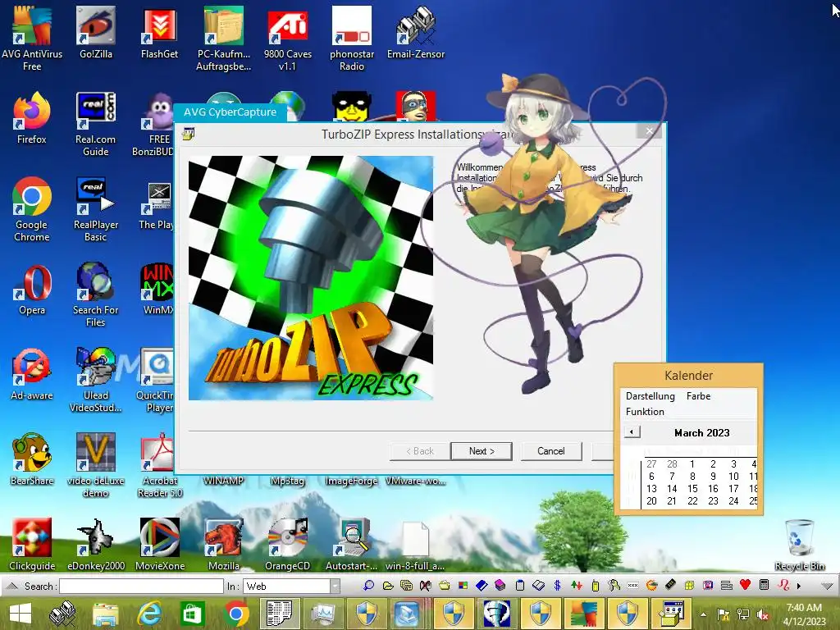Select the Opera desktop shortcut
This screenshot has width=840, height=630.
click(32, 290)
